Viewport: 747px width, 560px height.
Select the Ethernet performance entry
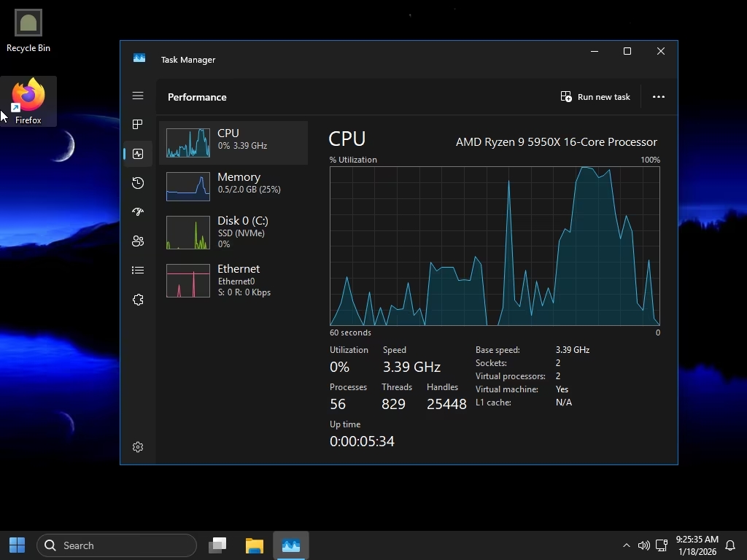[x=233, y=281]
